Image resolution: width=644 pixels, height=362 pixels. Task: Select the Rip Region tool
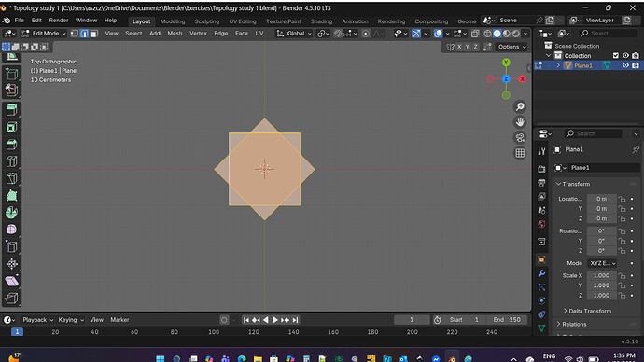[x=11, y=299]
